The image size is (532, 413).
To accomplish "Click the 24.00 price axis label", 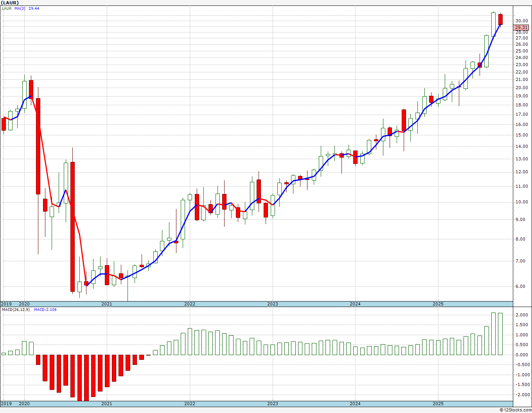I will click(522, 58).
